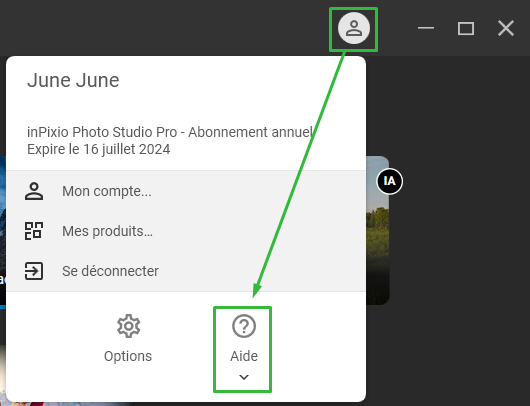
Task: Open the user profile avatar icon
Action: 354,28
